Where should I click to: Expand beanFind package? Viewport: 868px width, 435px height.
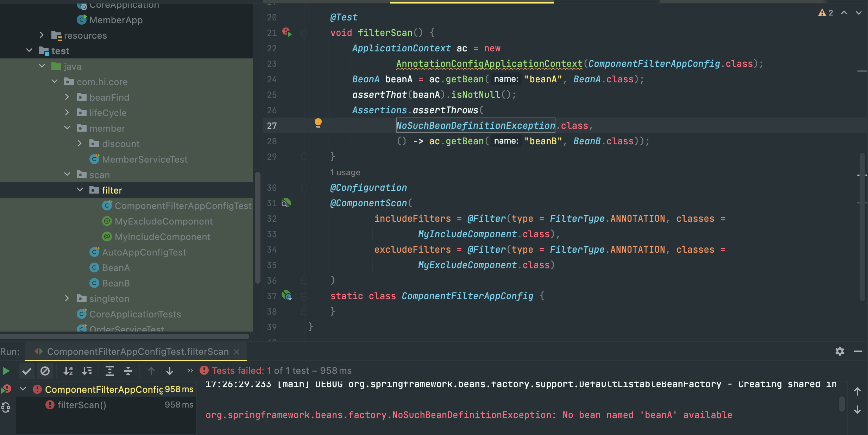67,97
